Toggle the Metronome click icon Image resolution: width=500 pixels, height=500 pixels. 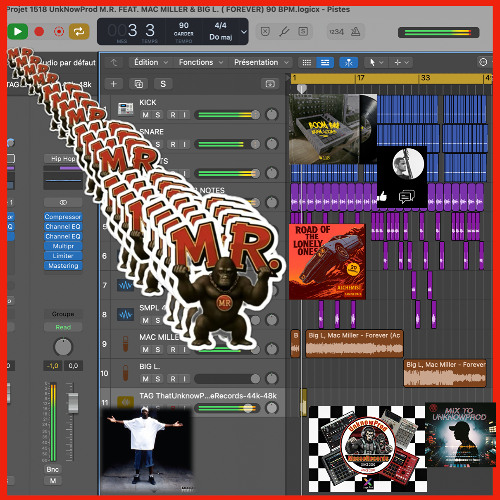pos(356,32)
